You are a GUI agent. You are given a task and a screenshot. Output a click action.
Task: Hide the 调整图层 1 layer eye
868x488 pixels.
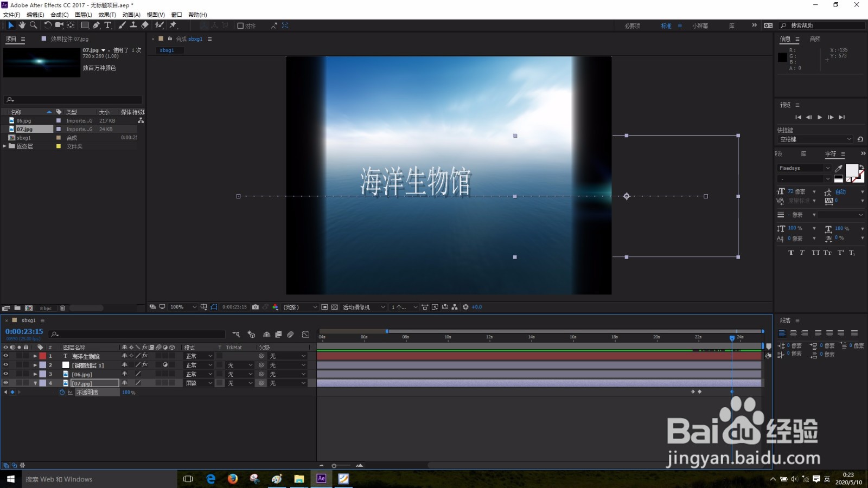coord(6,365)
